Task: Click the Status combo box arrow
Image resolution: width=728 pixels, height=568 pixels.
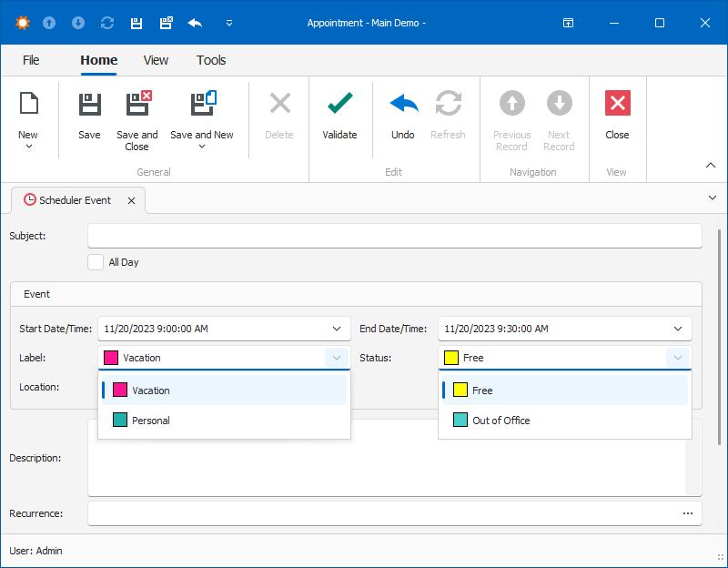Action: tap(678, 358)
